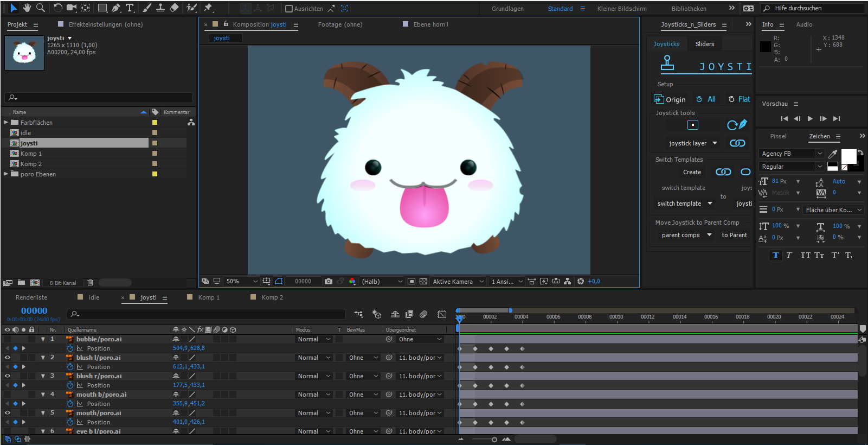
Task: Enable the Ausrichten checkbox
Action: [x=289, y=9]
